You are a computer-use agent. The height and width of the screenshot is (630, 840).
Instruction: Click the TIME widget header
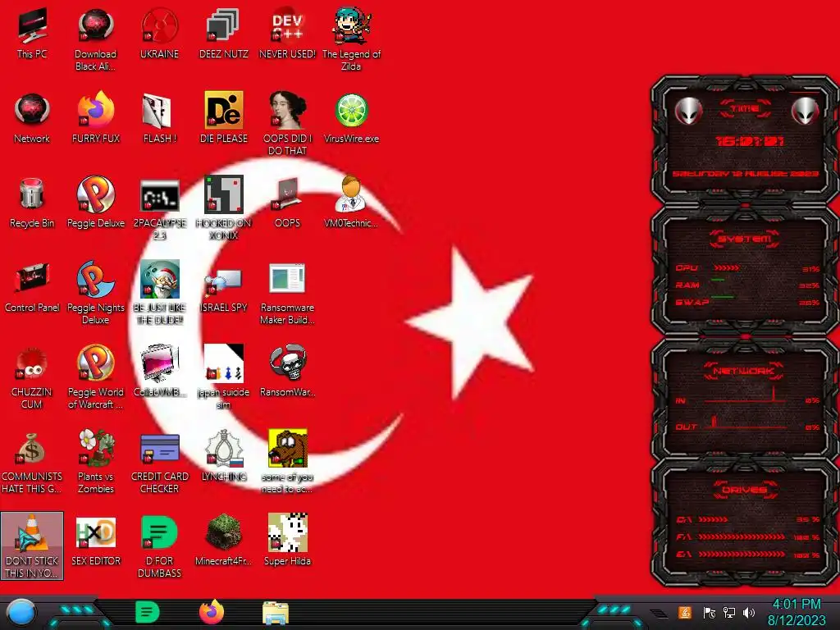click(x=745, y=109)
